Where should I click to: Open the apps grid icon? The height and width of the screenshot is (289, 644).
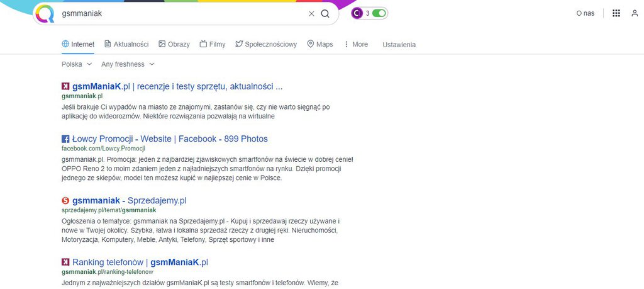[x=616, y=13]
